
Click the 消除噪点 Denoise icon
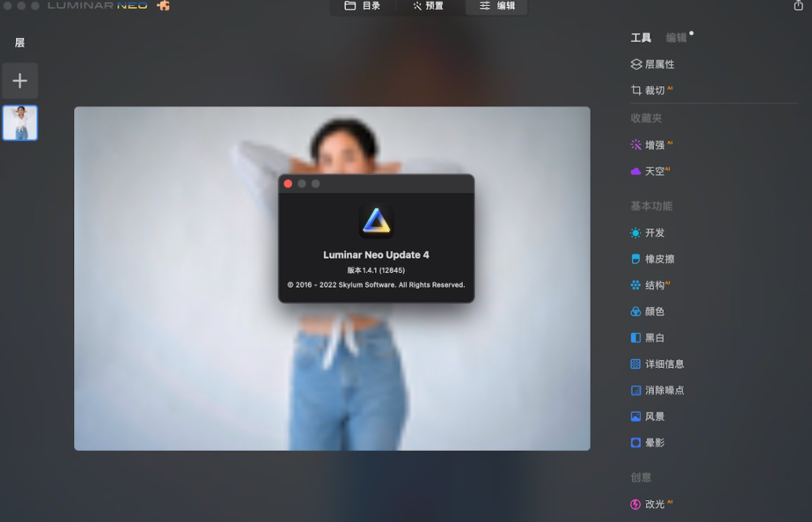(x=635, y=390)
